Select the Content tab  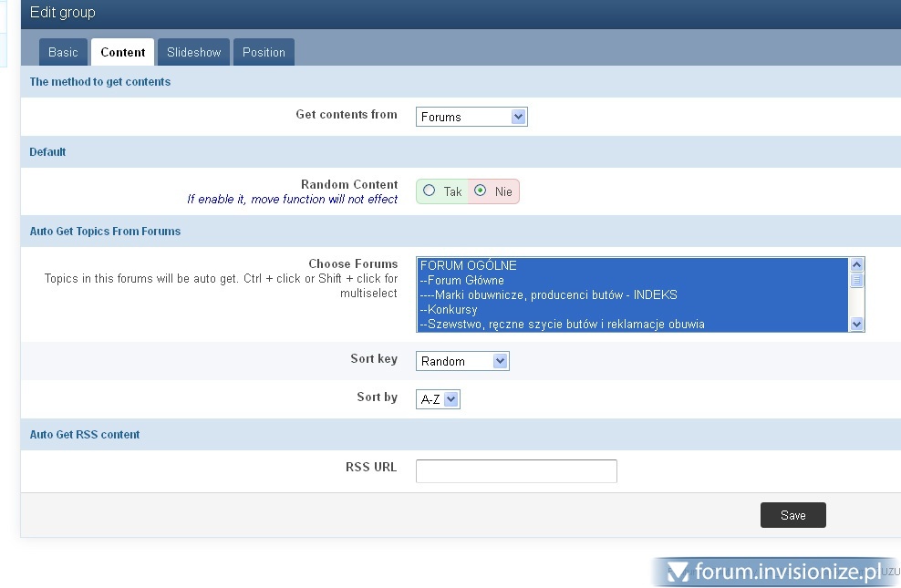(122, 52)
